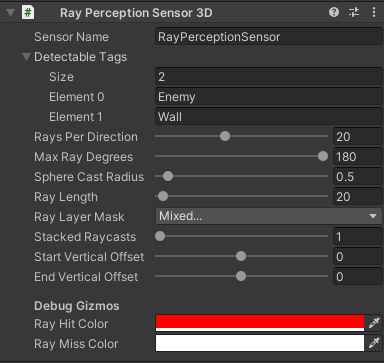Click the Element 1 field containing Wall

tap(269, 117)
